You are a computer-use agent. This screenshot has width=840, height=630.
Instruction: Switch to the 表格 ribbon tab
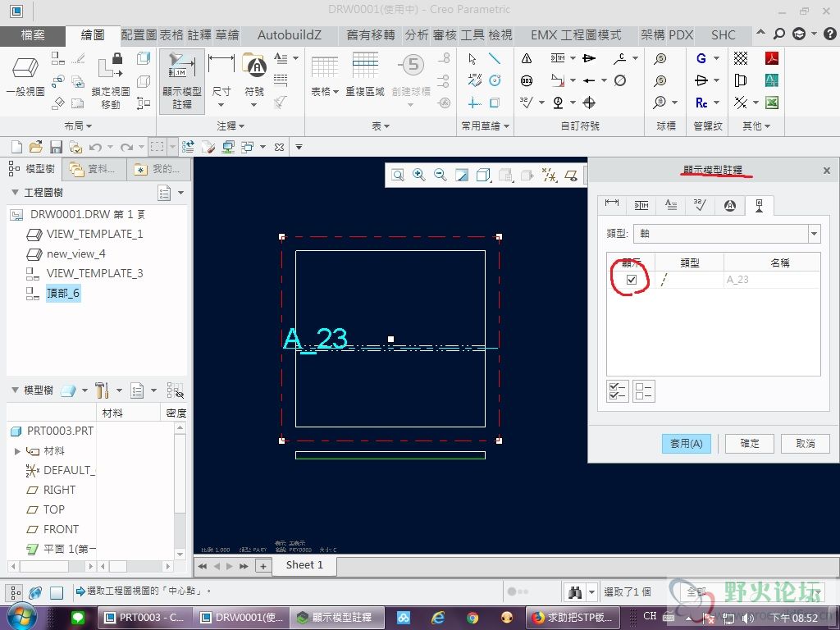pyautogui.click(x=172, y=35)
